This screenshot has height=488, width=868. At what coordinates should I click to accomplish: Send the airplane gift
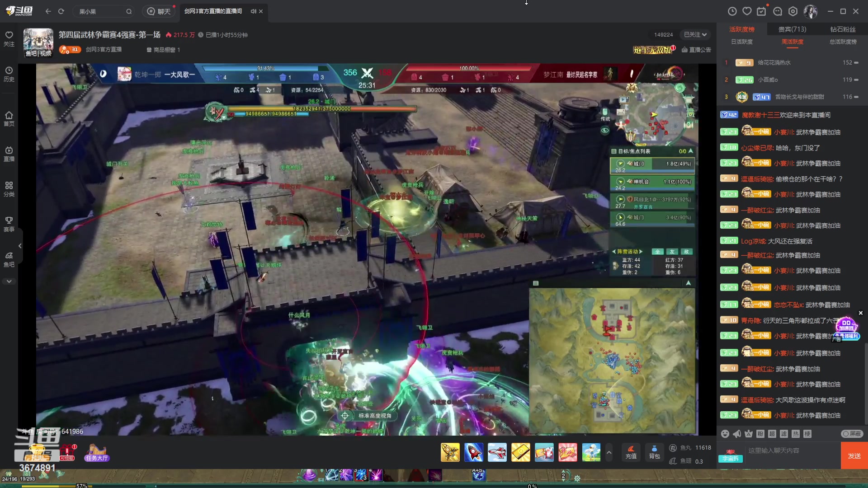[497, 452]
